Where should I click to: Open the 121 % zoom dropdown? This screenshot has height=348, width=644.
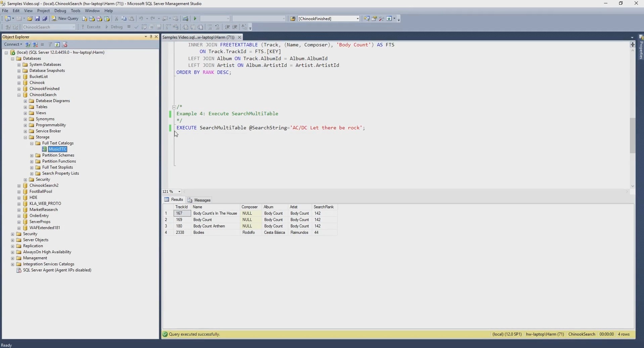tap(179, 192)
